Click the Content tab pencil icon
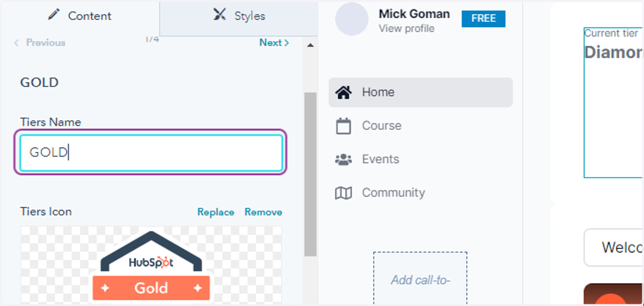Image resolution: width=644 pixels, height=306 pixels. 54,15
